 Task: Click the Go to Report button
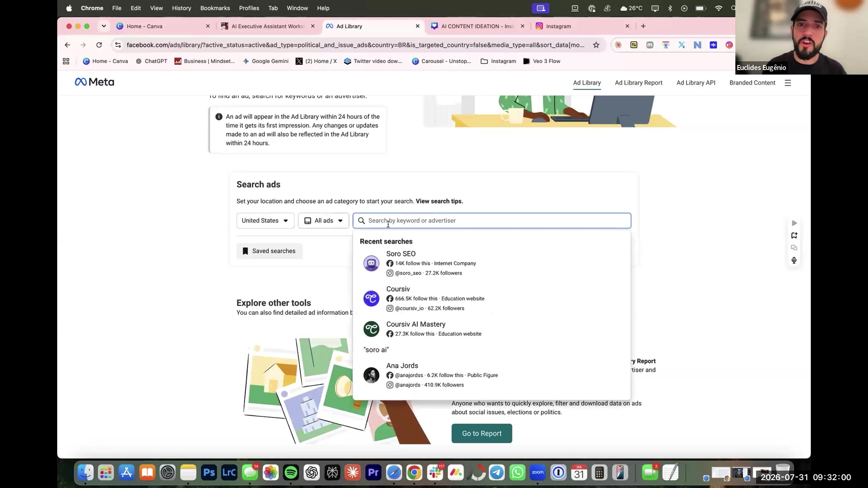coord(482,433)
